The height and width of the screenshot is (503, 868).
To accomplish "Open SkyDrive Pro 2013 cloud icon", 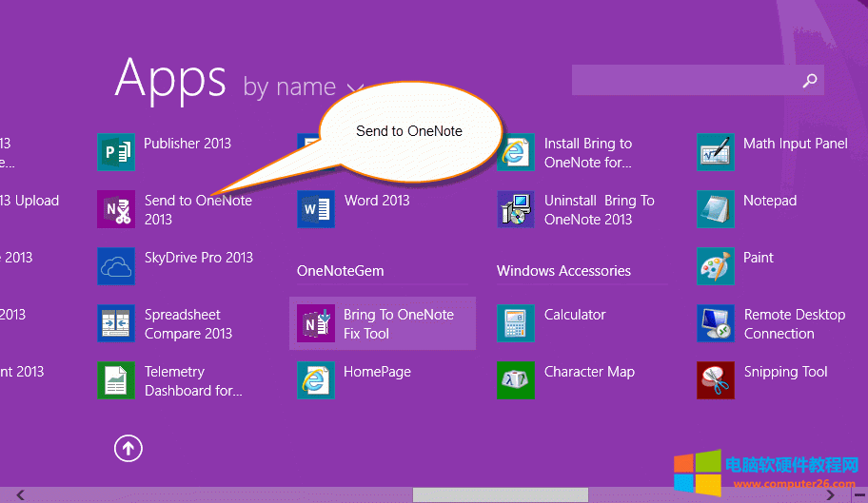I will tap(116, 266).
